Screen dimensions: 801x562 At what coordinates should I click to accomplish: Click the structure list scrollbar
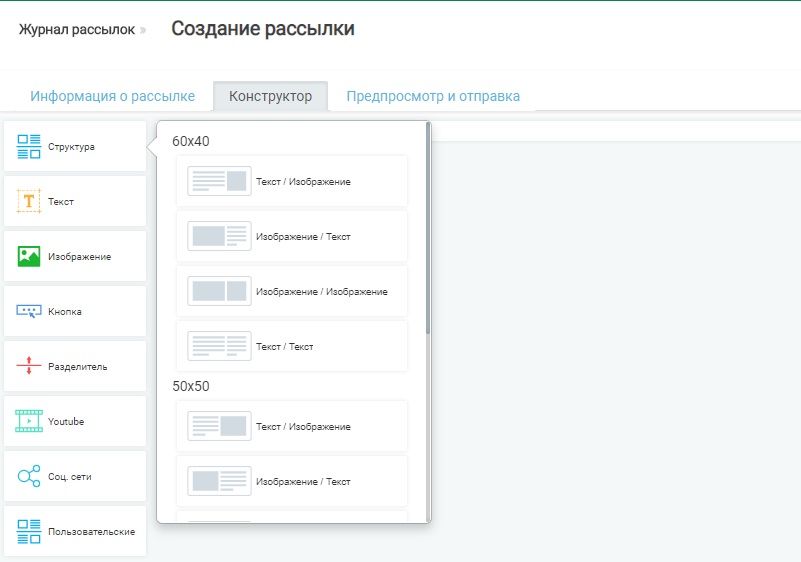[x=428, y=228]
